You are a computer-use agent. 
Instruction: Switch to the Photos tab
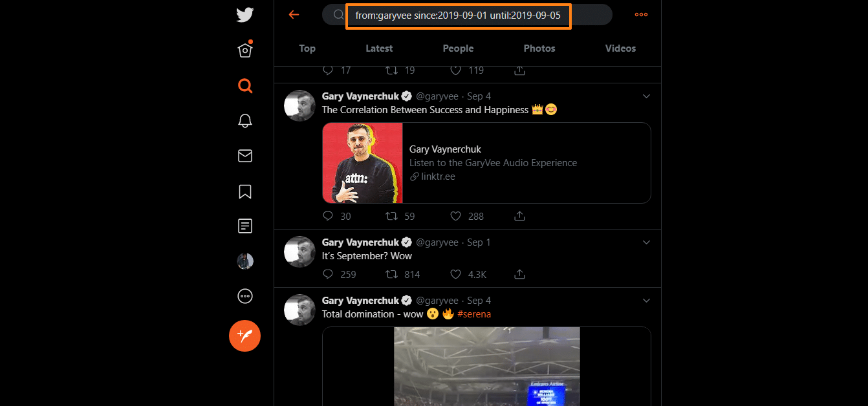point(539,48)
